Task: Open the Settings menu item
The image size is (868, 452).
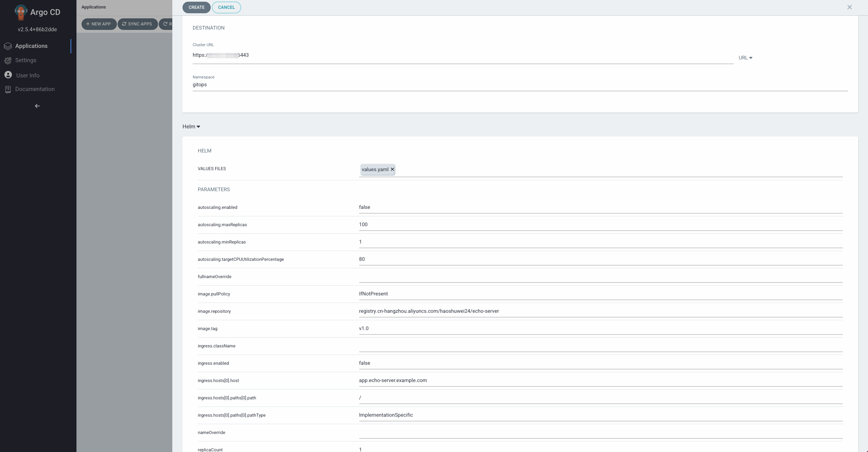Action: tap(26, 60)
